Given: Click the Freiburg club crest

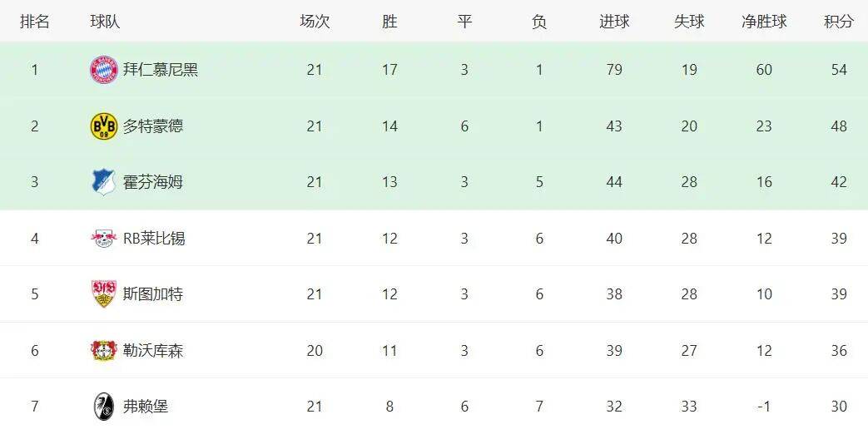Looking at the screenshot, I should coord(103,407).
